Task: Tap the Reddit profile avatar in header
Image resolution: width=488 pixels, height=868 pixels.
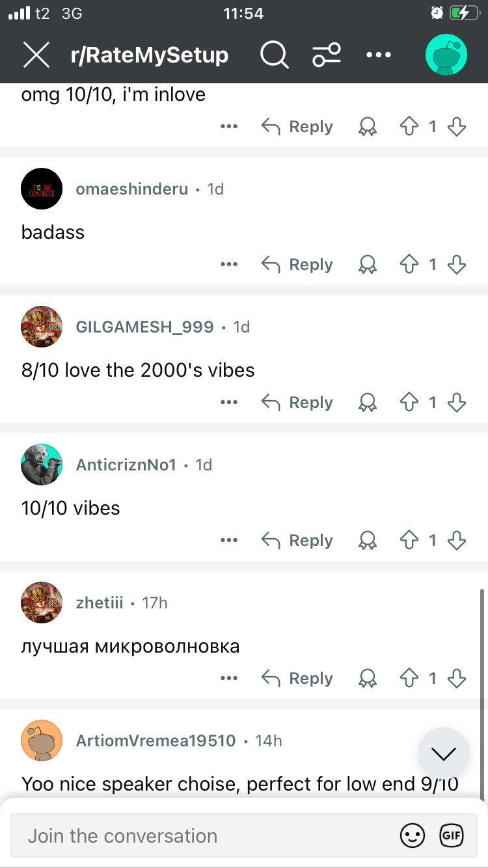Action: (446, 55)
